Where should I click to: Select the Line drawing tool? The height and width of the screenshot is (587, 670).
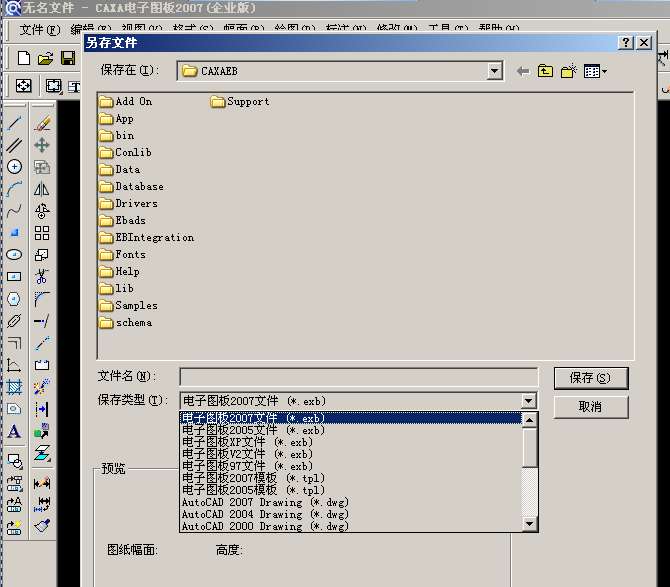point(14,123)
